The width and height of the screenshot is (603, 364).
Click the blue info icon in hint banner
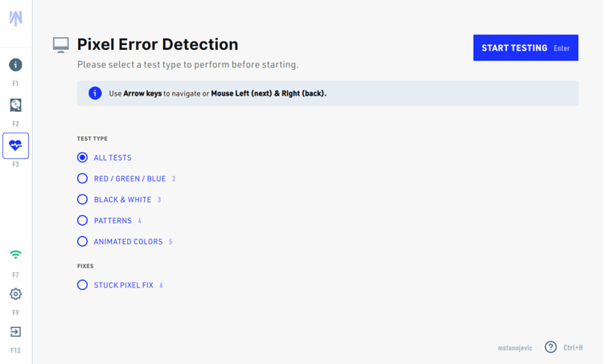[x=95, y=93]
